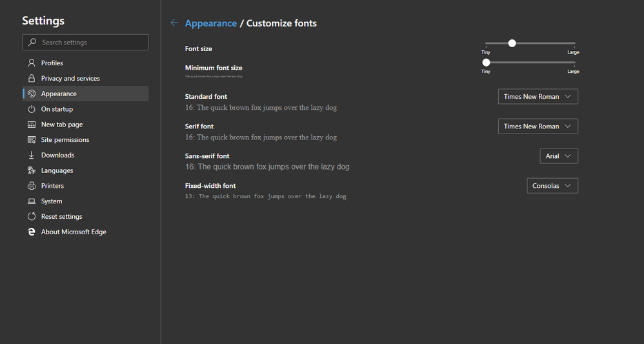Image resolution: width=644 pixels, height=344 pixels.
Task: Open Site permissions settings page
Action: click(x=65, y=140)
